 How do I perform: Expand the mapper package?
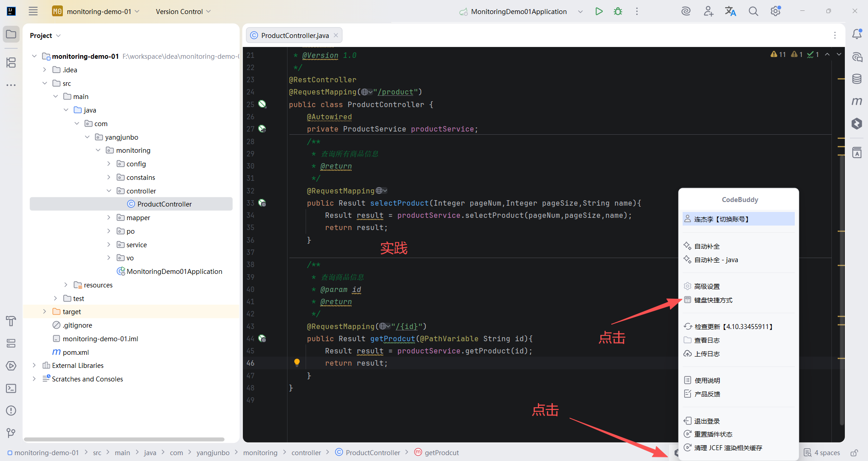pos(108,217)
